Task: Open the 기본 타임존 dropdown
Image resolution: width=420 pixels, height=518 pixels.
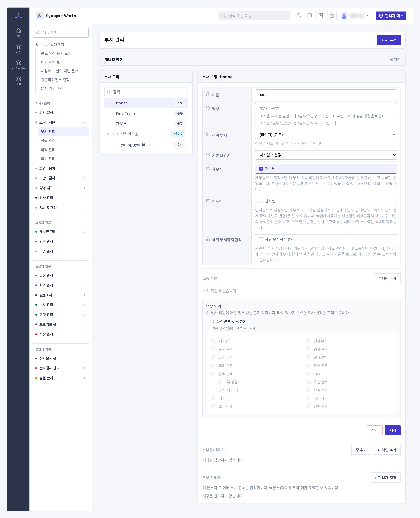Action: tap(326, 155)
